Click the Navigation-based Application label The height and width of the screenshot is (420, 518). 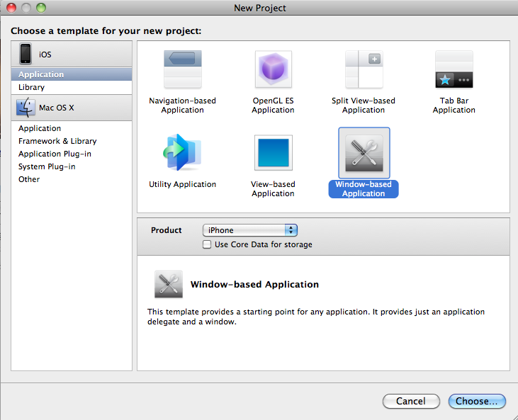[x=182, y=106]
